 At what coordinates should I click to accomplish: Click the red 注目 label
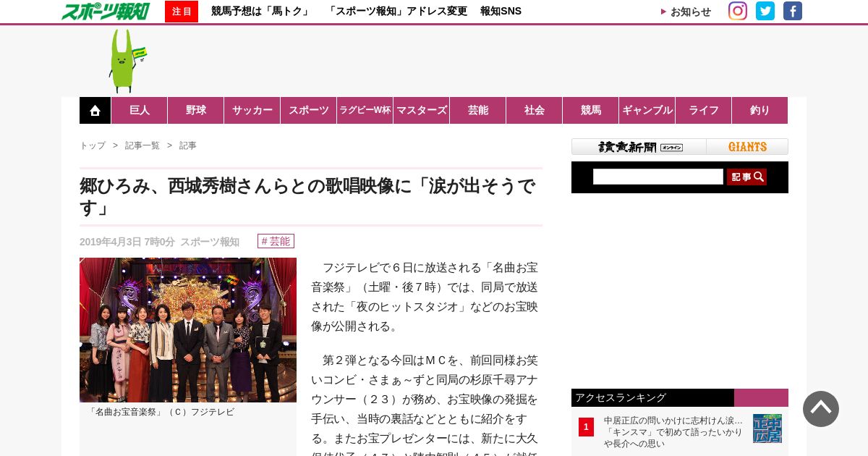182,12
